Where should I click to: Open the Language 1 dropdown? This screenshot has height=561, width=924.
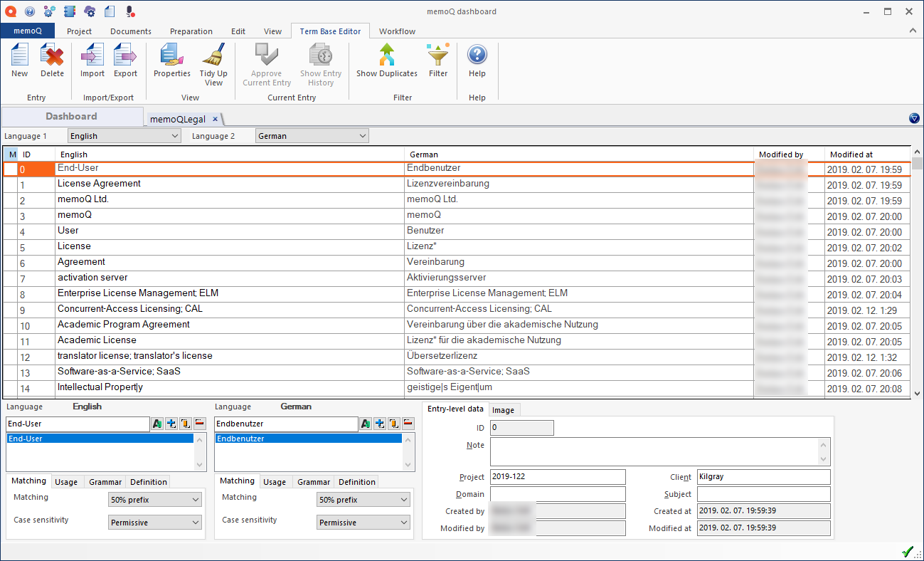(x=124, y=136)
